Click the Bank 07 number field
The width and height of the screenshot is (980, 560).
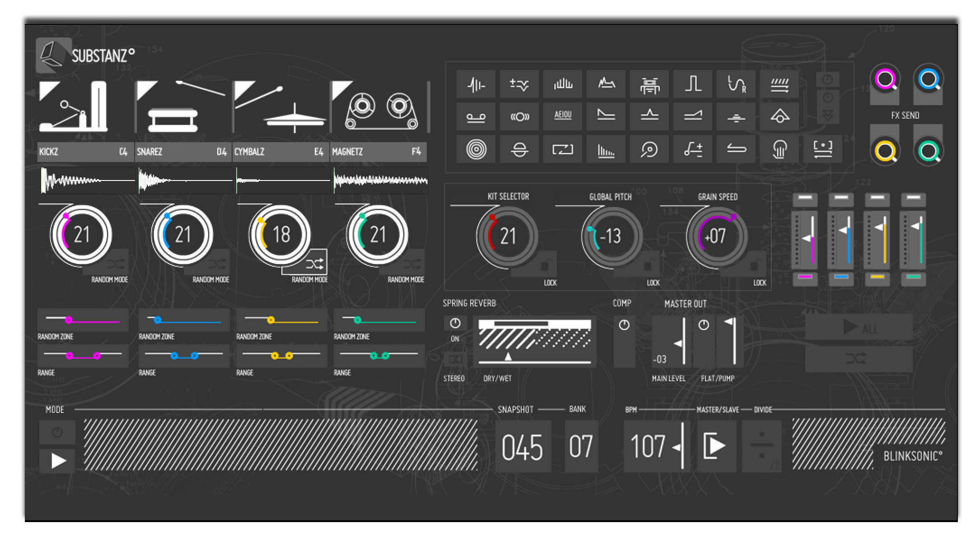tap(581, 447)
